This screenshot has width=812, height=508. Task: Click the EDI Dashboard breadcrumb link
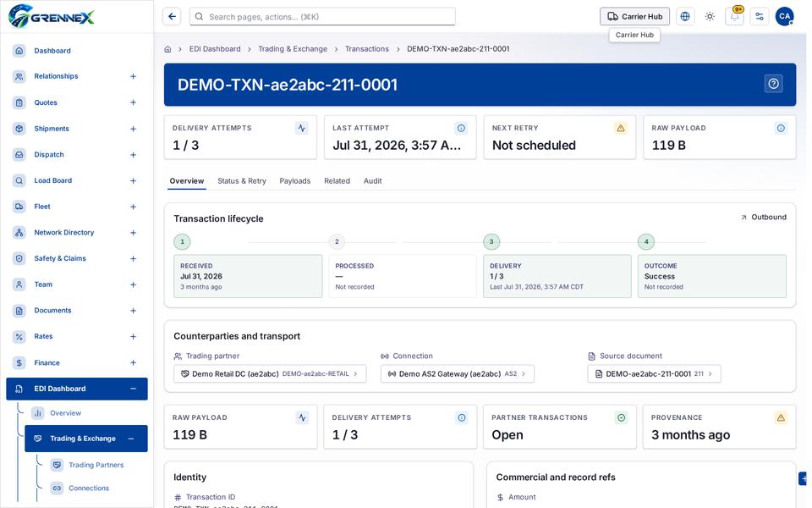[215, 49]
